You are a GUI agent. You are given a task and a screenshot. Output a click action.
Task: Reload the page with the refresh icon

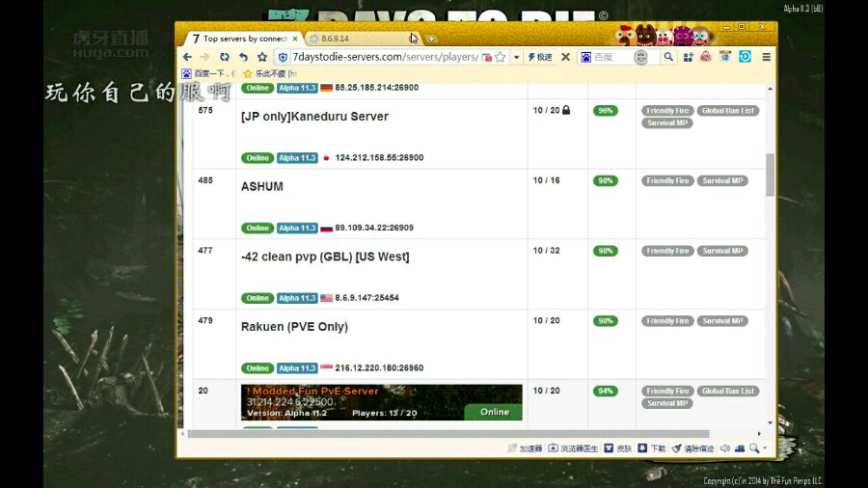(224, 57)
